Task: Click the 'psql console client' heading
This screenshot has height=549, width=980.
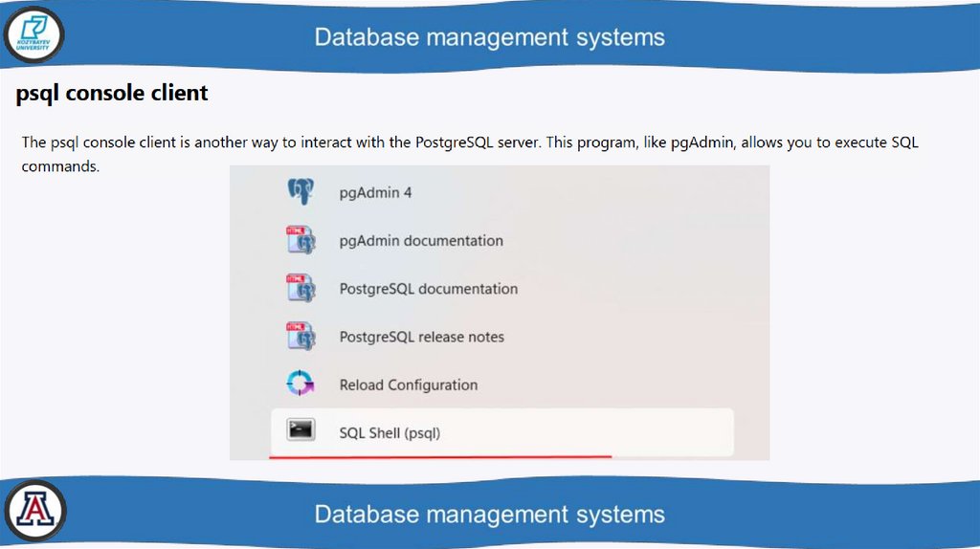Action: point(112,94)
